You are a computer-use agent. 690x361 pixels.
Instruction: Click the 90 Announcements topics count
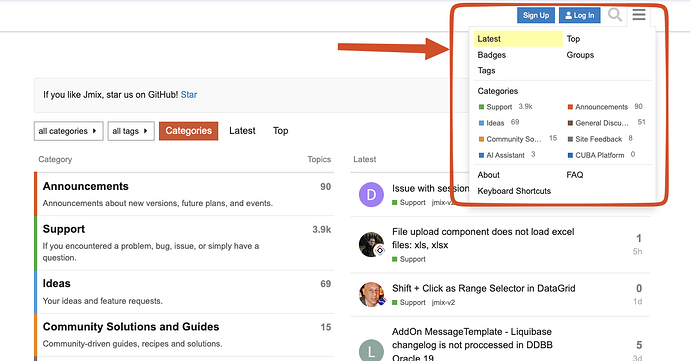(325, 187)
